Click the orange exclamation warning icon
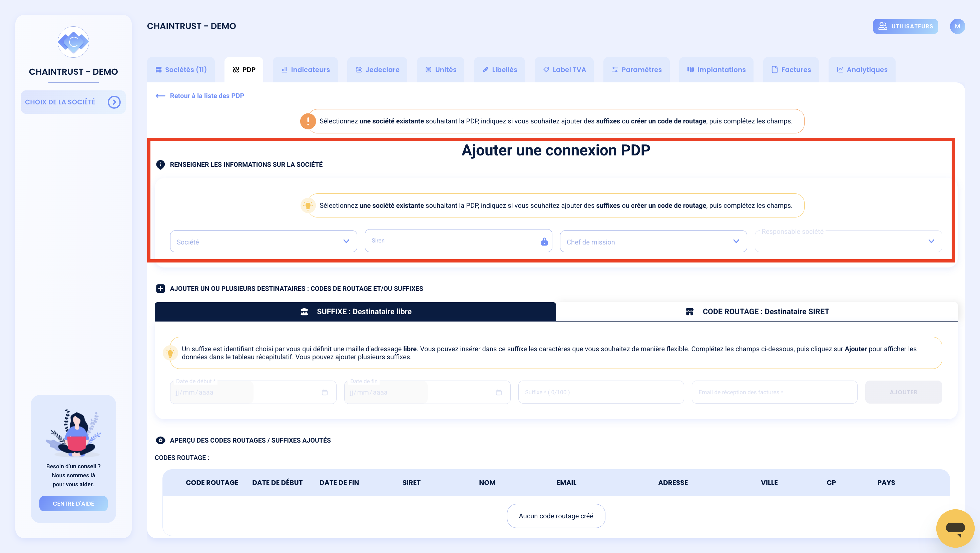 click(x=308, y=121)
